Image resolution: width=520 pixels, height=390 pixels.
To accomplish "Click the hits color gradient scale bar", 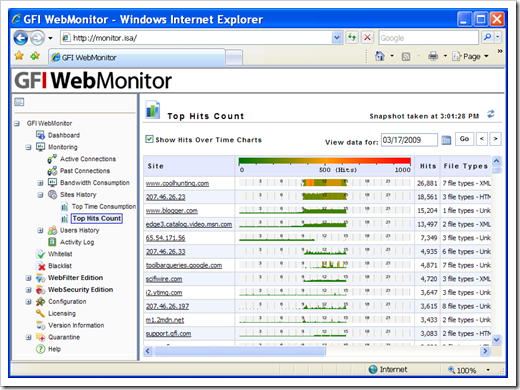I will (x=325, y=161).
